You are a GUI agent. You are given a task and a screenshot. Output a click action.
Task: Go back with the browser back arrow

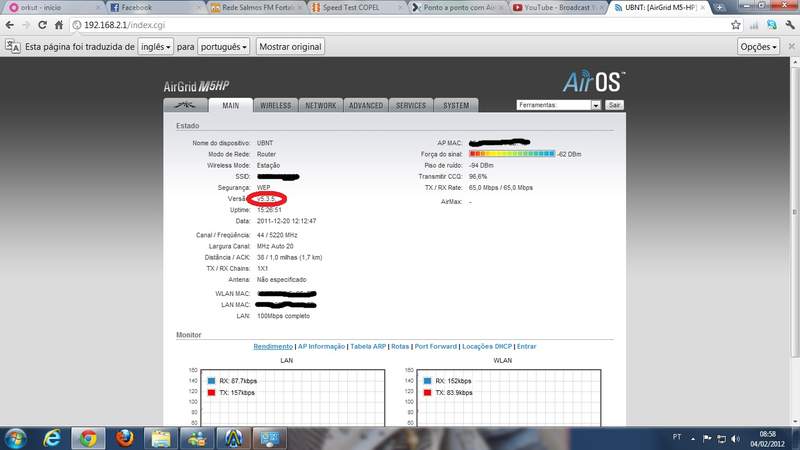[10, 25]
